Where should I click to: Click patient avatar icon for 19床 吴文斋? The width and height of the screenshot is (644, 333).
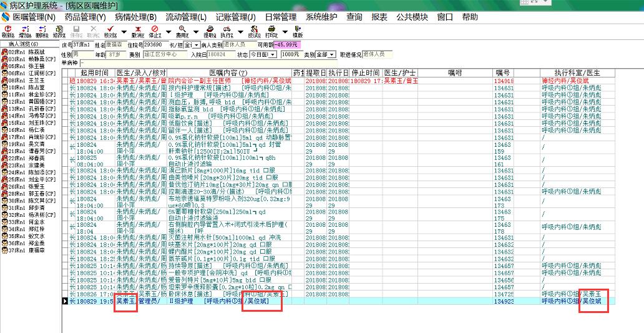4,144
